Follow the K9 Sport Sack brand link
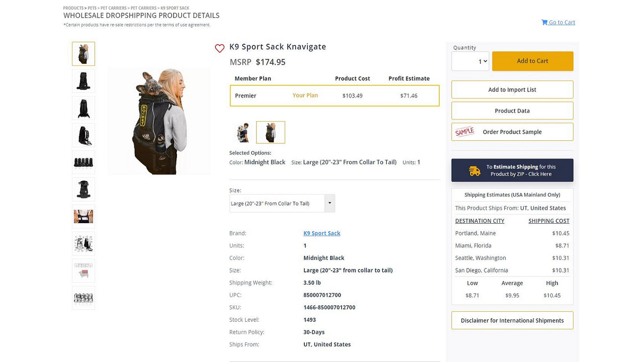The image size is (644, 362). (321, 233)
